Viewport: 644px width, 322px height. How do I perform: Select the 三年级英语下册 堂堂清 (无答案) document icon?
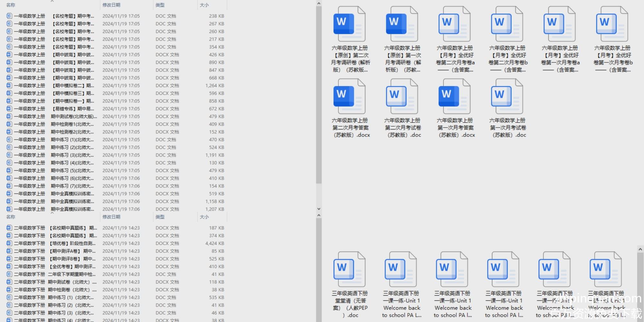349,270
